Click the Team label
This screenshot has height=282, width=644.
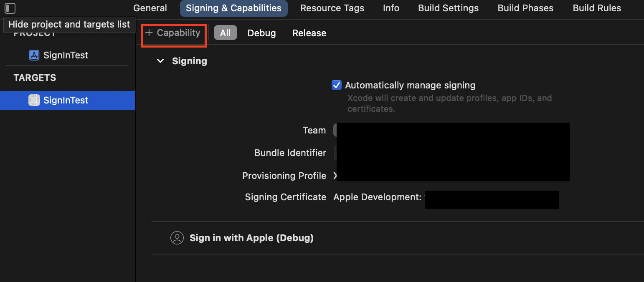314,130
